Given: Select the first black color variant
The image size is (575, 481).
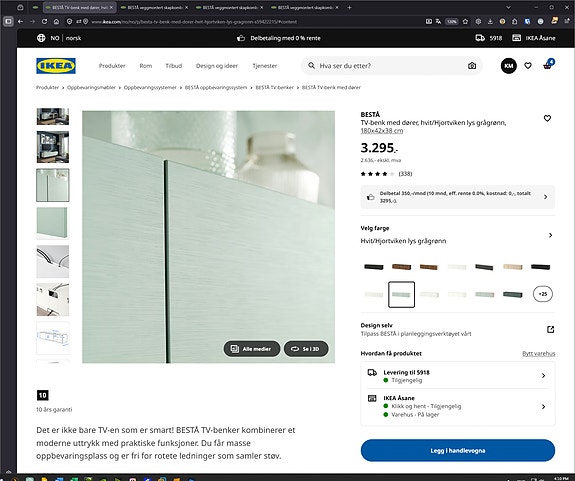Looking at the screenshot, I should click(374, 267).
